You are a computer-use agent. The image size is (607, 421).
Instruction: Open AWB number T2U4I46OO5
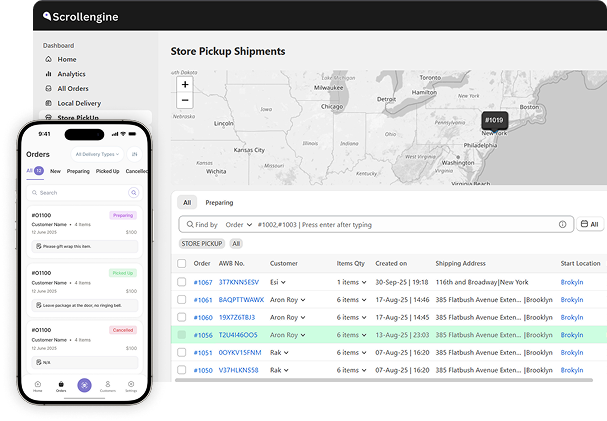238,335
